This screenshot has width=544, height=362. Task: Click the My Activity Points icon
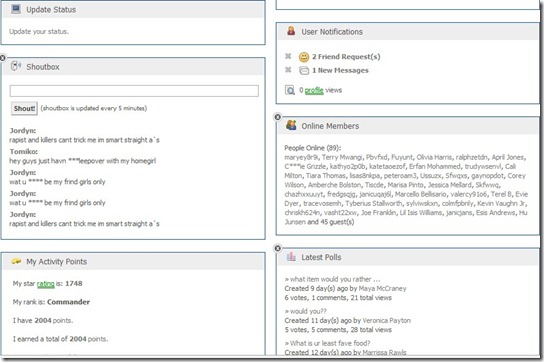16,261
